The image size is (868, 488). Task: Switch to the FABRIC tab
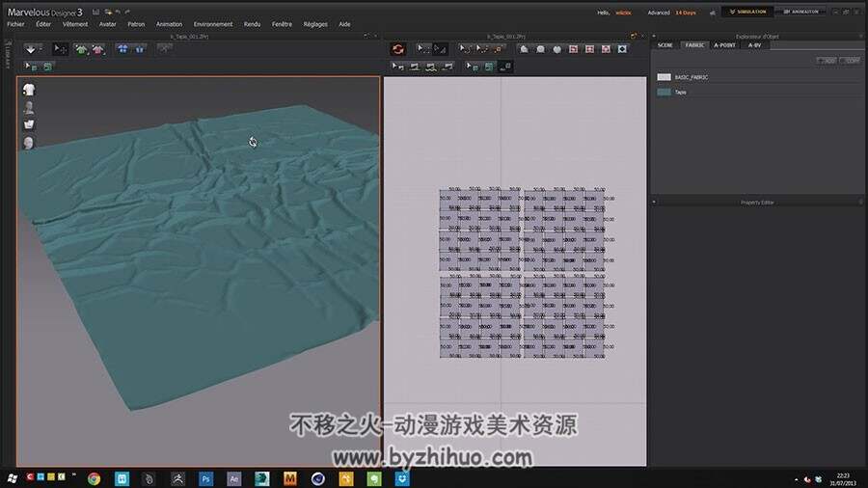click(x=694, y=45)
